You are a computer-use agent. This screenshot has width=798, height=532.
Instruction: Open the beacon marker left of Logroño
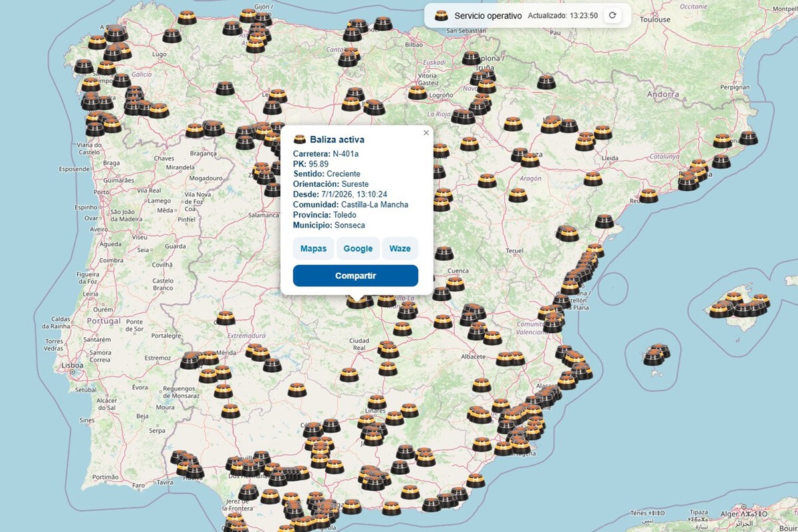pyautogui.click(x=418, y=92)
